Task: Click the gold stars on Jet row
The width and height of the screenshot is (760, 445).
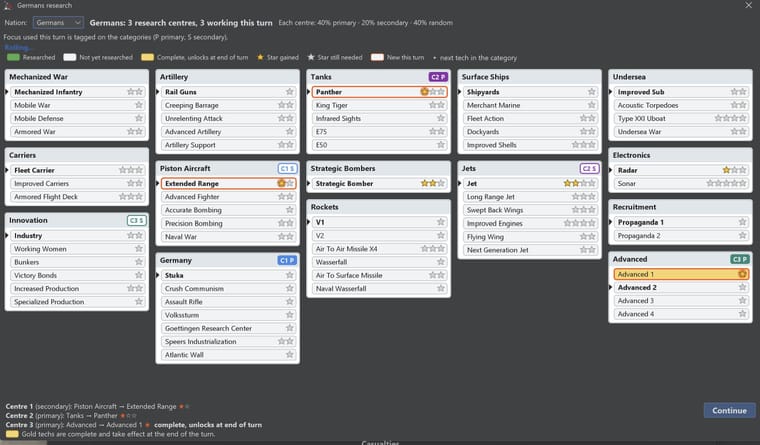Action: 571,183
